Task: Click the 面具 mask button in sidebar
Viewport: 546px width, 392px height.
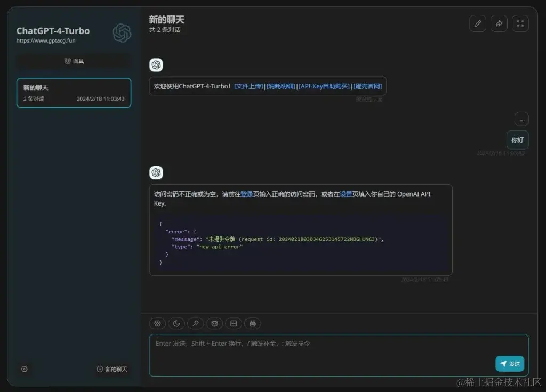Action: (74, 61)
